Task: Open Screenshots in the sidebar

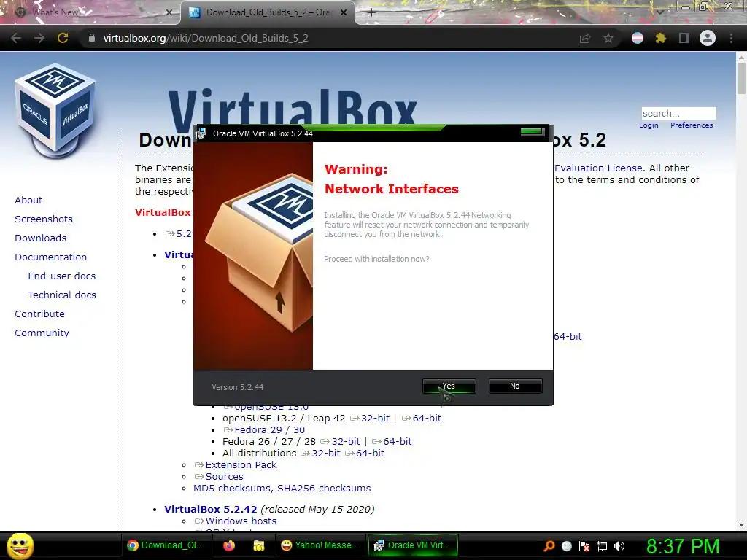Action: pos(44,219)
